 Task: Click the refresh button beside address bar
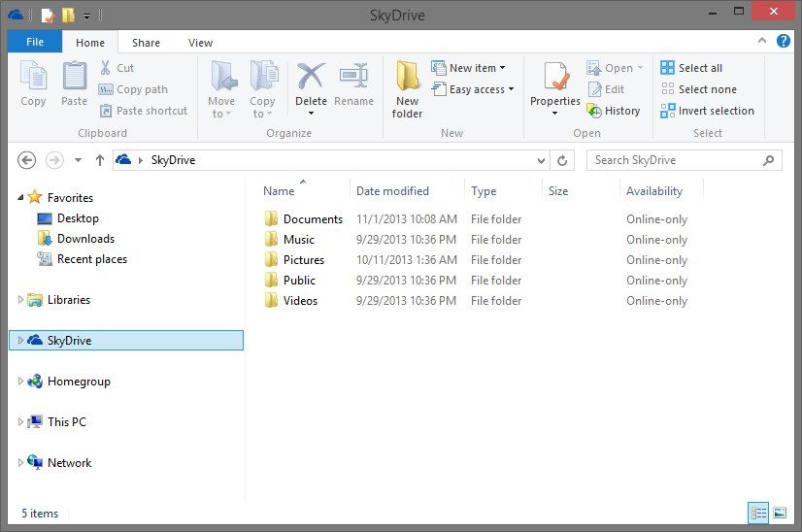(x=563, y=160)
